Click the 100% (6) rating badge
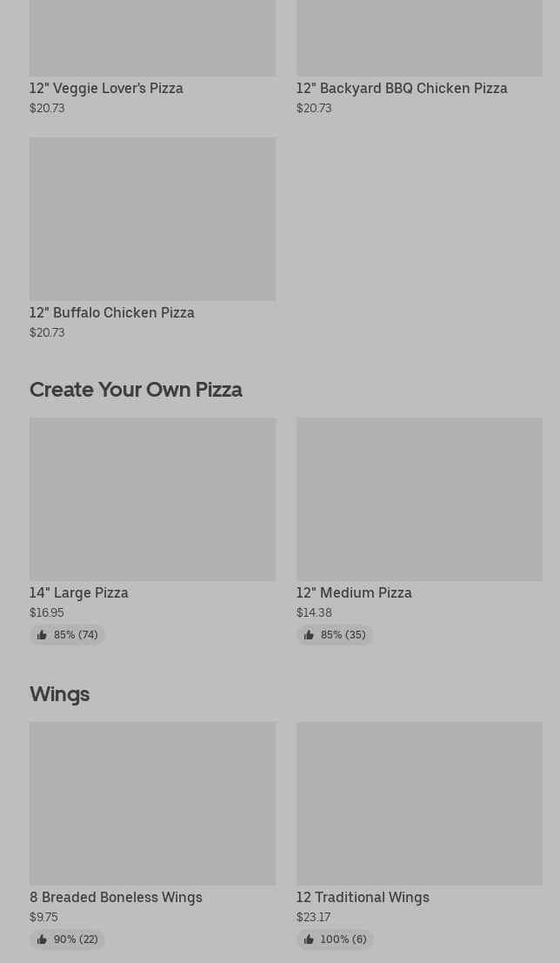Screen dimensions: 560x963 (x=336, y=939)
